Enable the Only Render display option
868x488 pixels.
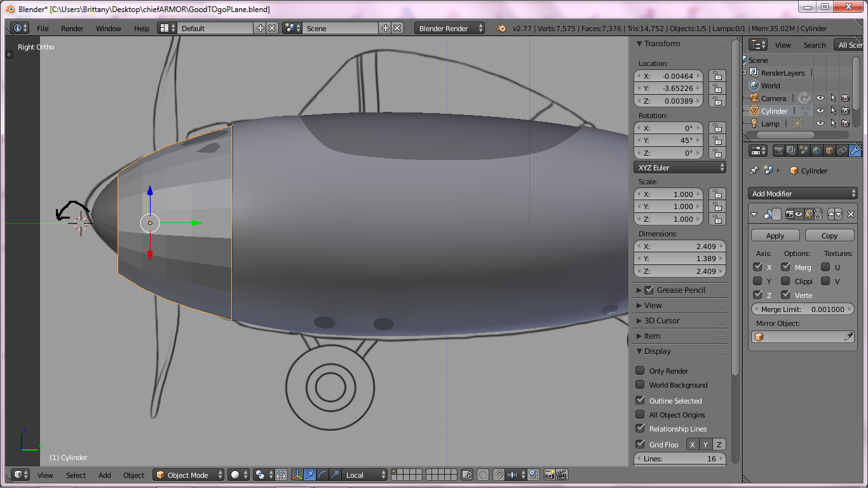641,370
